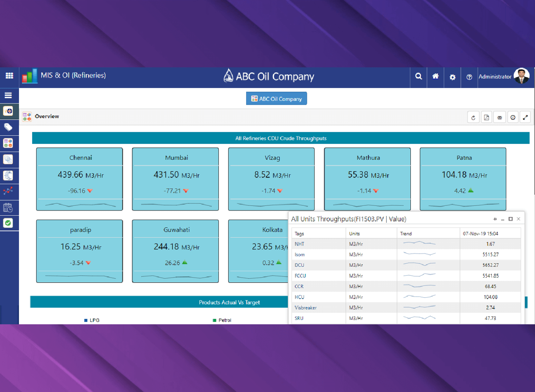The image size is (535, 392).
Task: Email the Overview report
Action: (x=500, y=118)
